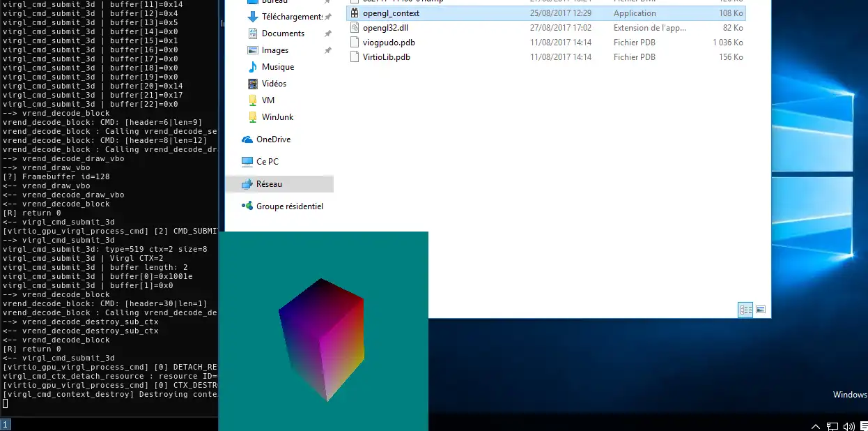Select the VirtioLib.pdb file icon
This screenshot has width=868, height=431.
pyautogui.click(x=354, y=56)
